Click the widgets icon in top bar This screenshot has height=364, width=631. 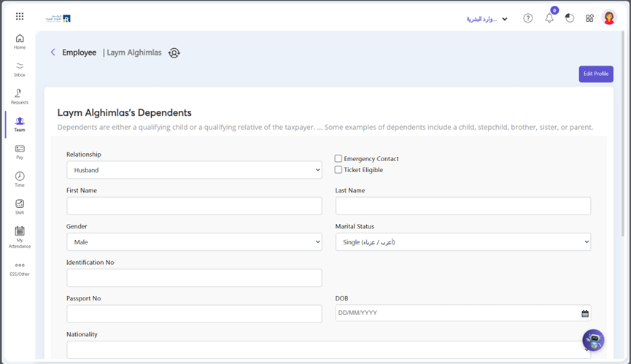(x=589, y=18)
